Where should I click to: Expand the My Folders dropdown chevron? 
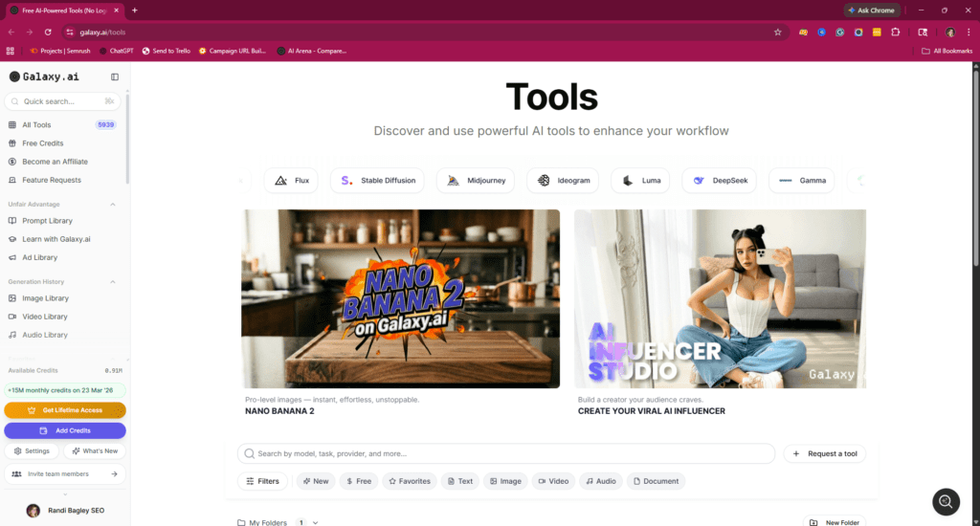pos(316,522)
